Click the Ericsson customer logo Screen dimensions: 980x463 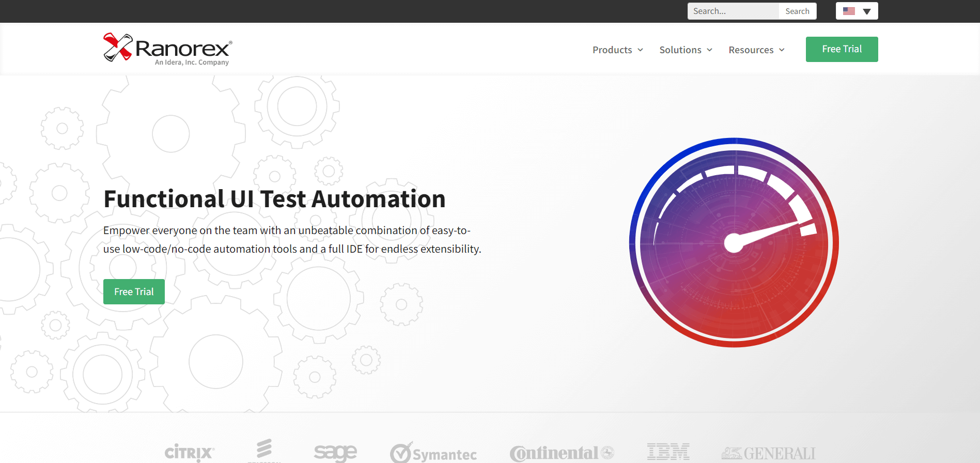264,451
